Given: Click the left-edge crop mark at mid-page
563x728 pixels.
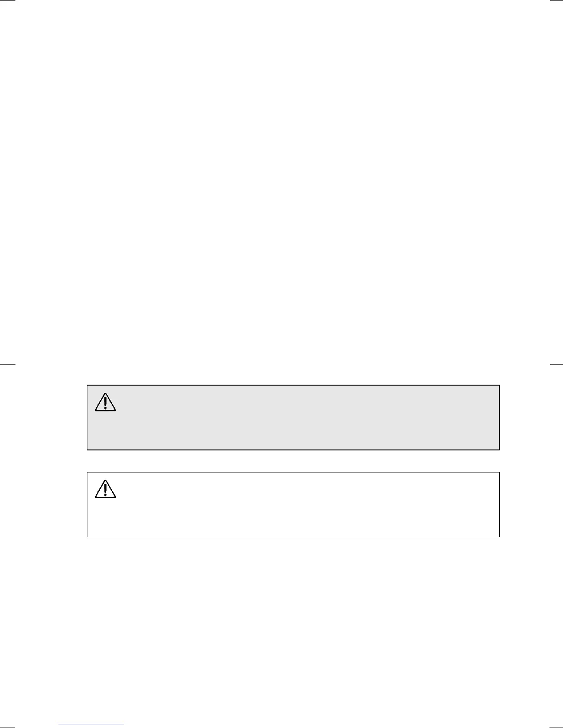Looking at the screenshot, I should [8, 364].
